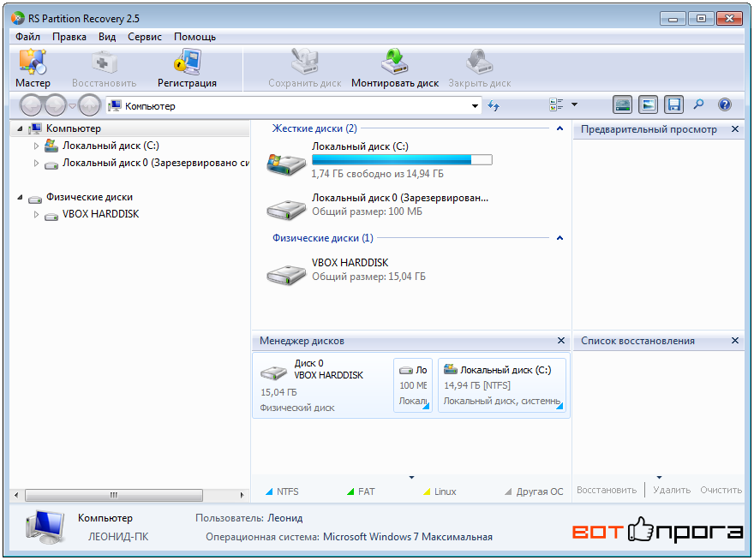Select Физические диски label in the tree

[x=89, y=197]
